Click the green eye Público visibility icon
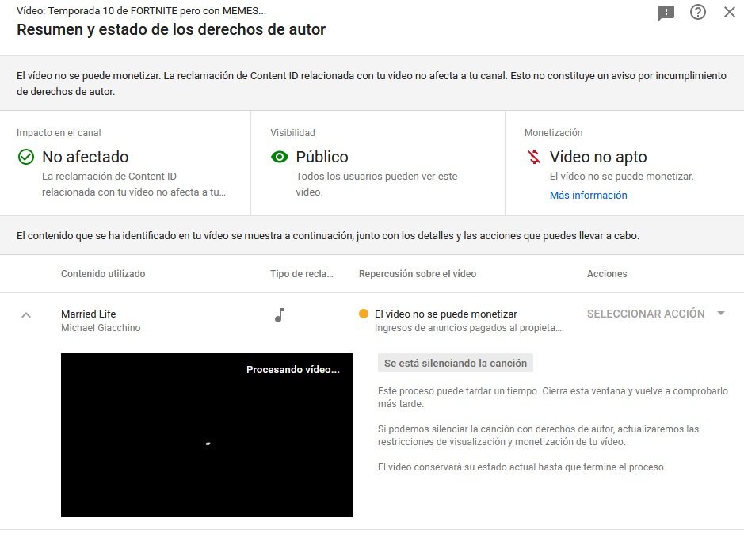Viewport: 744px width, 560px height. coord(280,157)
